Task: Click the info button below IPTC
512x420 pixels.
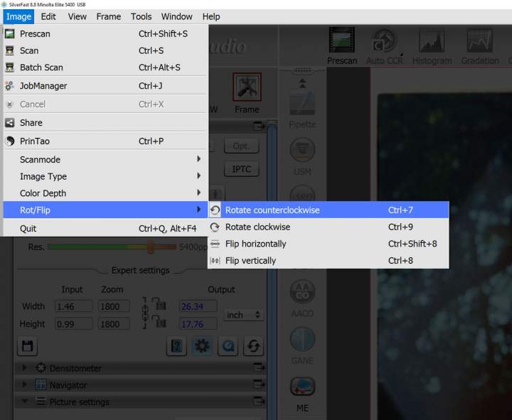Action: [215, 194]
